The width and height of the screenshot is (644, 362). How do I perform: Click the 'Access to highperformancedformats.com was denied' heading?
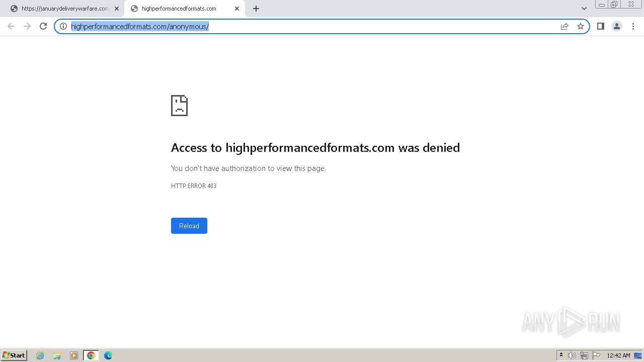point(315,147)
